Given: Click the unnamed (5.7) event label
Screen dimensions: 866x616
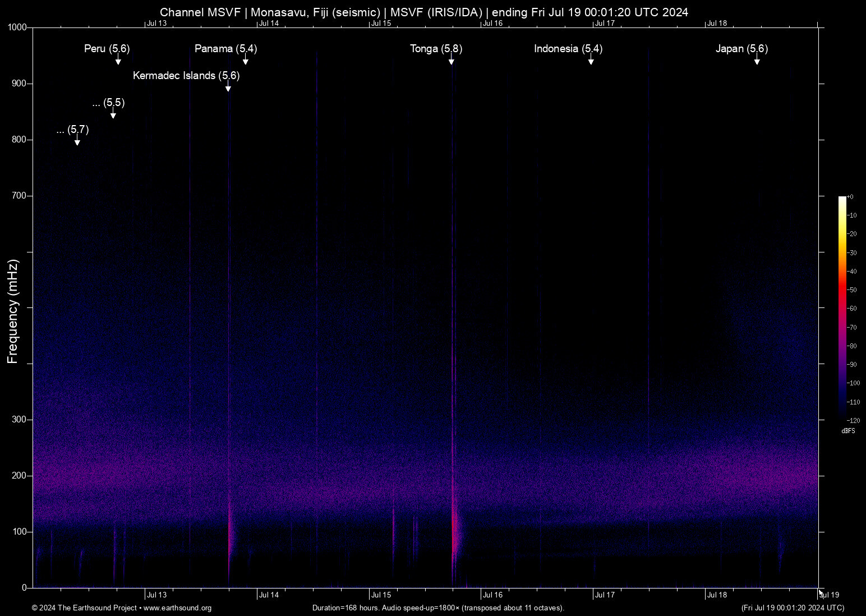Looking at the screenshot, I should 72,130.
